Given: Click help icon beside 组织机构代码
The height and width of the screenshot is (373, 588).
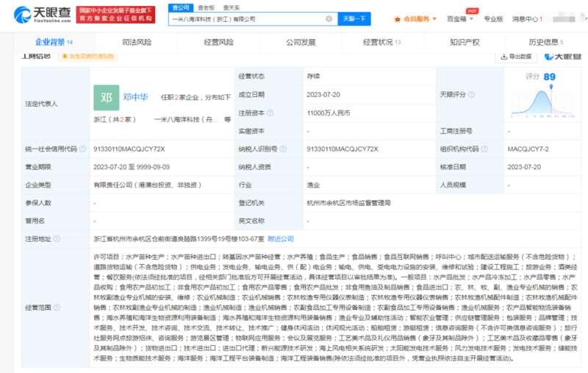Looking at the screenshot, I should click(x=484, y=149).
